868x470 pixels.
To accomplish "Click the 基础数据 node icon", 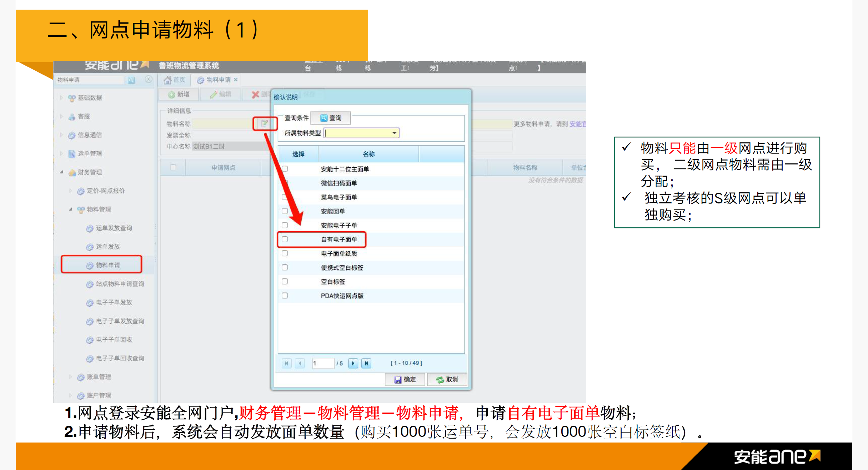I will pos(72,98).
